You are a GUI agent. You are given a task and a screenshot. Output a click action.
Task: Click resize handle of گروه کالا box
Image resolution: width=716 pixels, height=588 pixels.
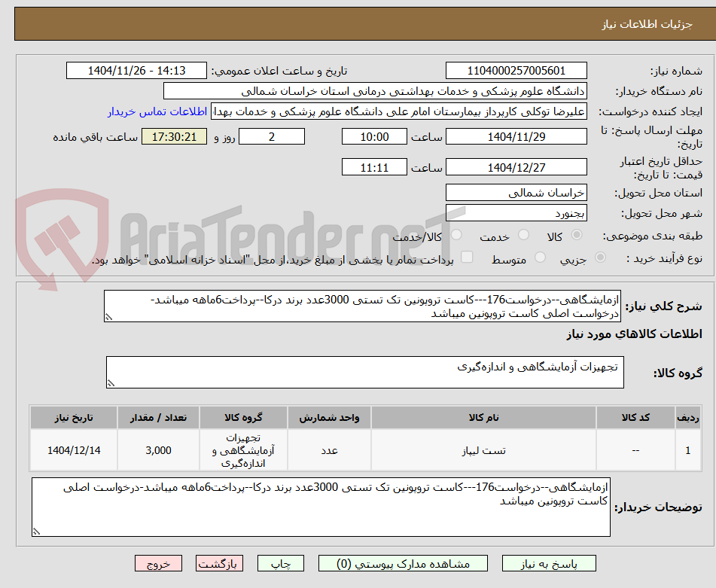tap(111, 383)
